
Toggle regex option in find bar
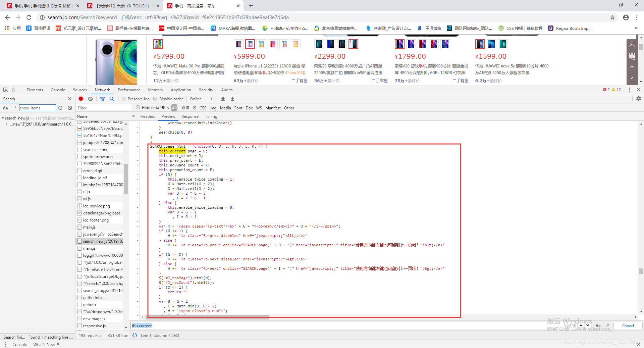(x=607, y=326)
